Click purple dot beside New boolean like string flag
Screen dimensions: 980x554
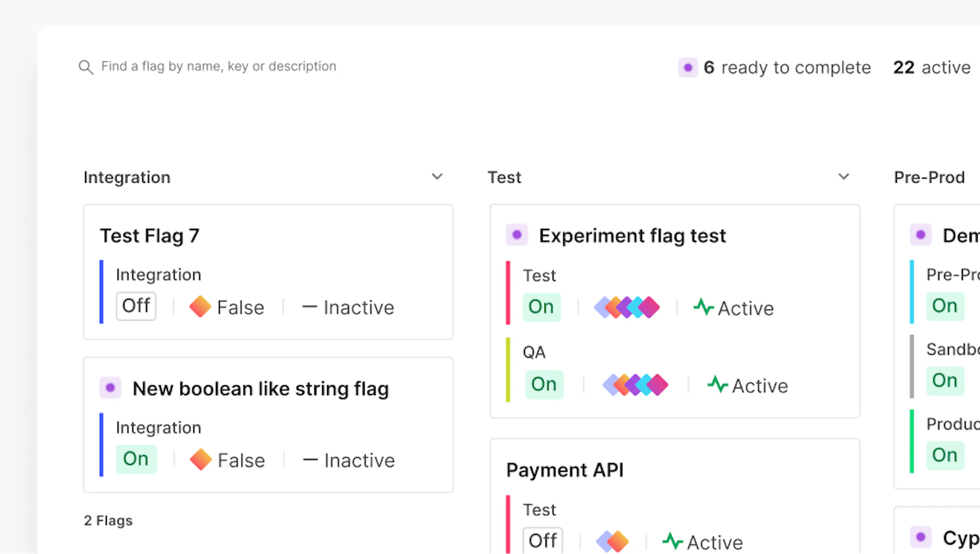click(110, 388)
